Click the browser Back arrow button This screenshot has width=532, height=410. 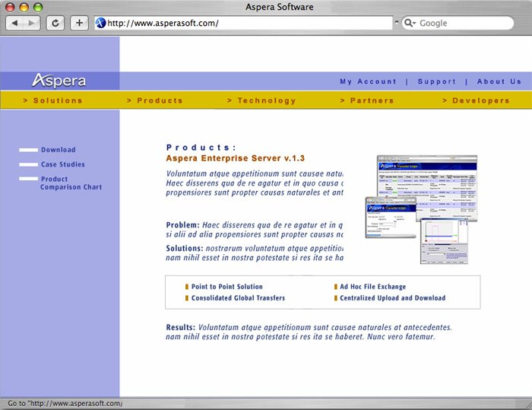[14, 23]
